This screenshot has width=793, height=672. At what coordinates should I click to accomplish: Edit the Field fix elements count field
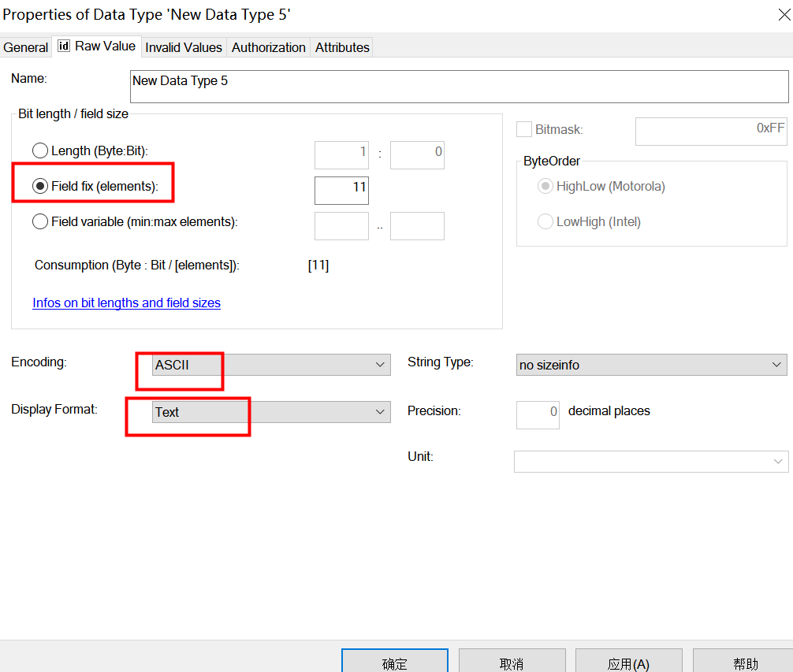[341, 191]
